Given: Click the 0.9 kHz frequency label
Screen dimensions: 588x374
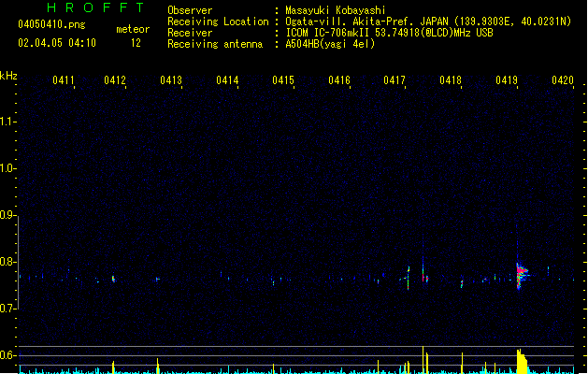Looking at the screenshot, I should point(7,215).
